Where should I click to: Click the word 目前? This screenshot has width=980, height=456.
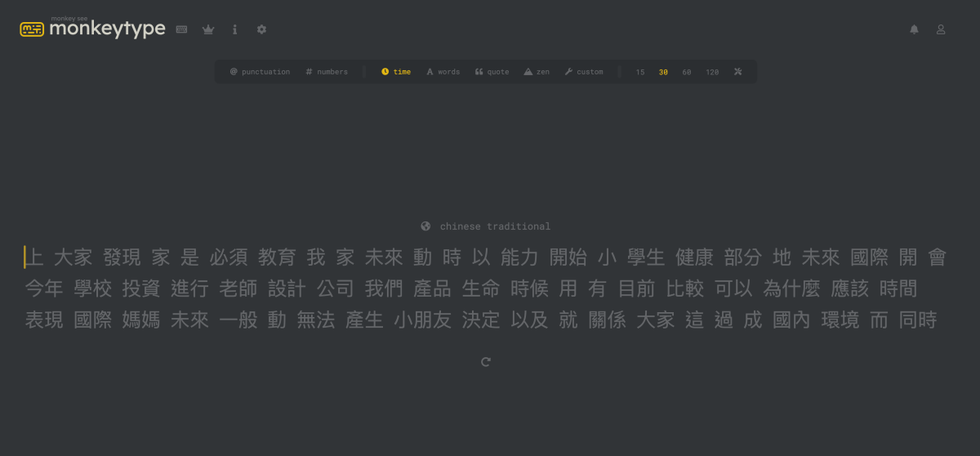pos(637,288)
